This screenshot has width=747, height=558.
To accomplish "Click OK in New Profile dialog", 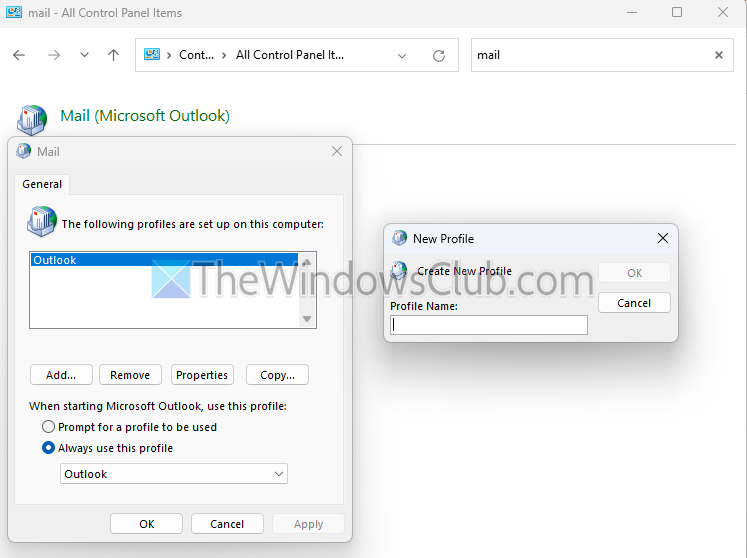I will click(x=634, y=273).
